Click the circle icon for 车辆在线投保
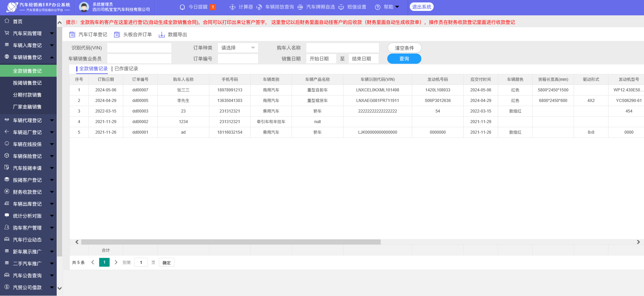Viewport: 644px width, 296px height. 7,144
